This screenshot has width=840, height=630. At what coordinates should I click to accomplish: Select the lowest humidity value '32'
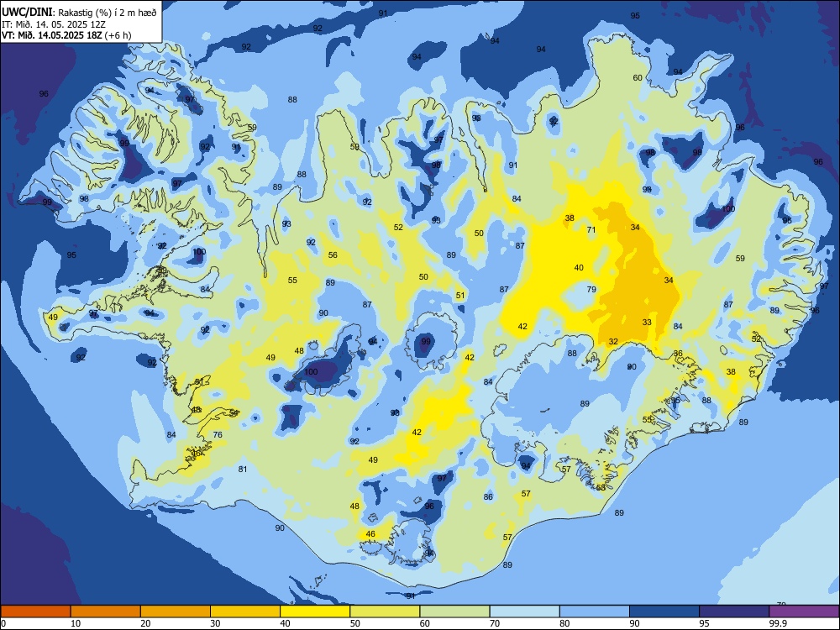(613, 341)
